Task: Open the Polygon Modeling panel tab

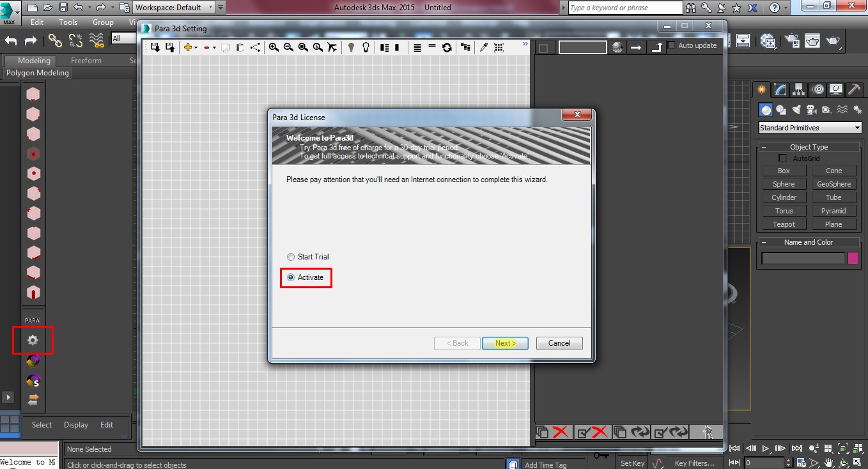Action: 38,73
